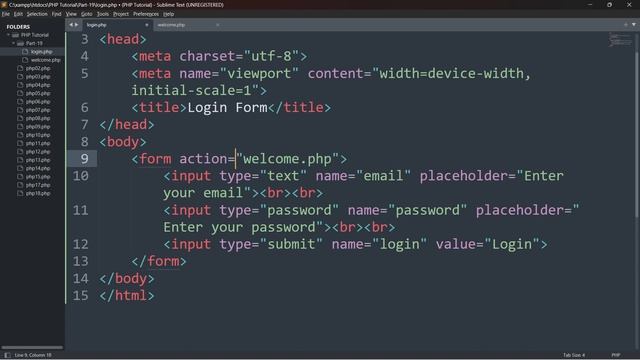640x360 pixels.
Task: Open php10.php file in sidebar
Action: [38, 135]
